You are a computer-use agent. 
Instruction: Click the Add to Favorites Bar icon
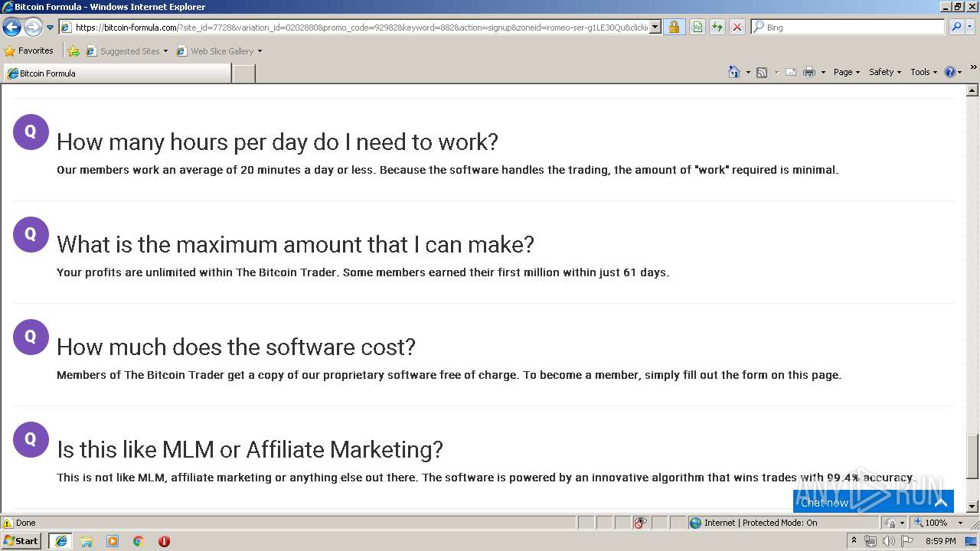pyautogui.click(x=73, y=51)
